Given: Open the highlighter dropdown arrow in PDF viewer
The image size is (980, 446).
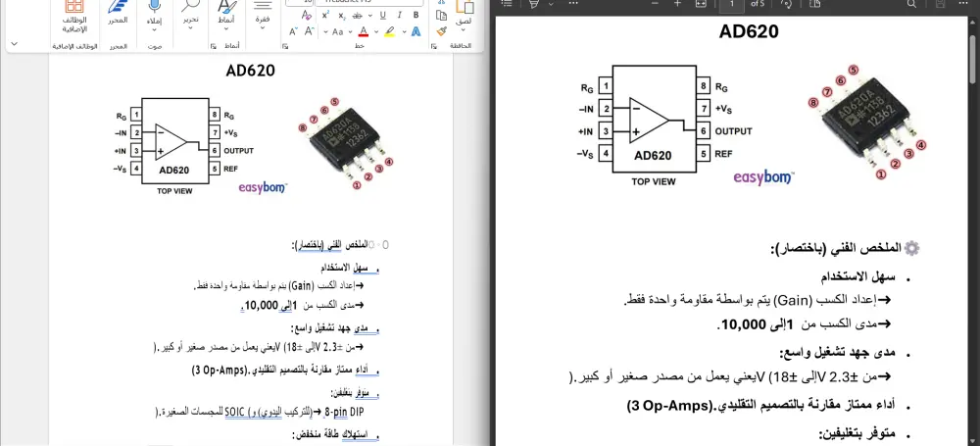Looking at the screenshot, I should coord(551,4).
